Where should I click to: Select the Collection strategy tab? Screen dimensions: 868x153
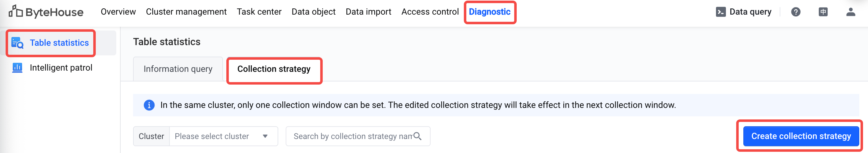[274, 69]
